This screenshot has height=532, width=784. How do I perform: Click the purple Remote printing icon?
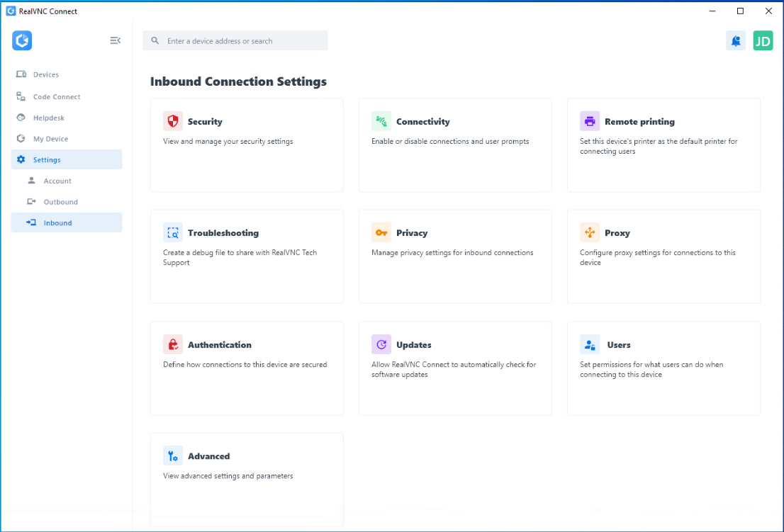click(x=590, y=121)
